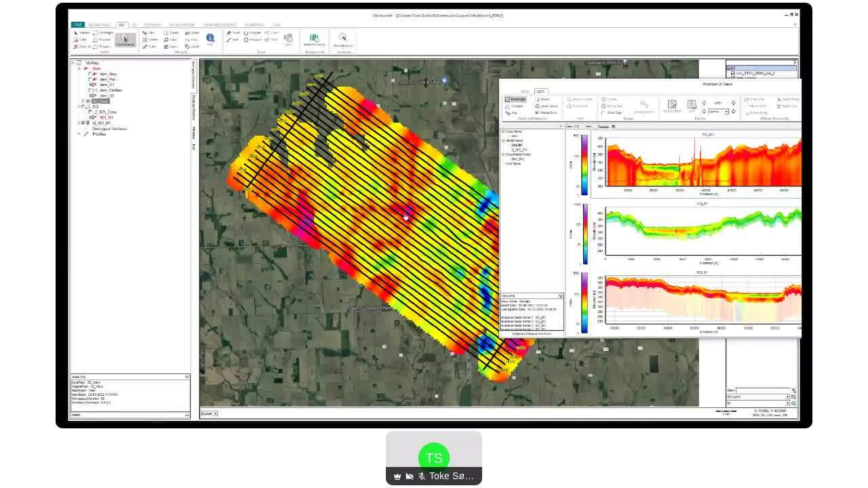Collapse the MyMap tree root
Image resolution: width=868 pixels, height=488 pixels.
73,63
